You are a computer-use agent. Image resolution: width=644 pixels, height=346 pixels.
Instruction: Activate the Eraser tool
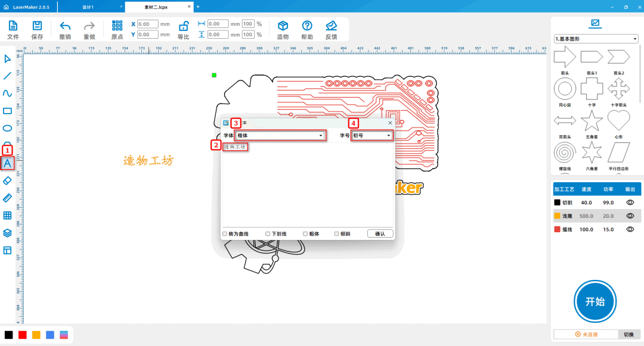tap(8, 180)
